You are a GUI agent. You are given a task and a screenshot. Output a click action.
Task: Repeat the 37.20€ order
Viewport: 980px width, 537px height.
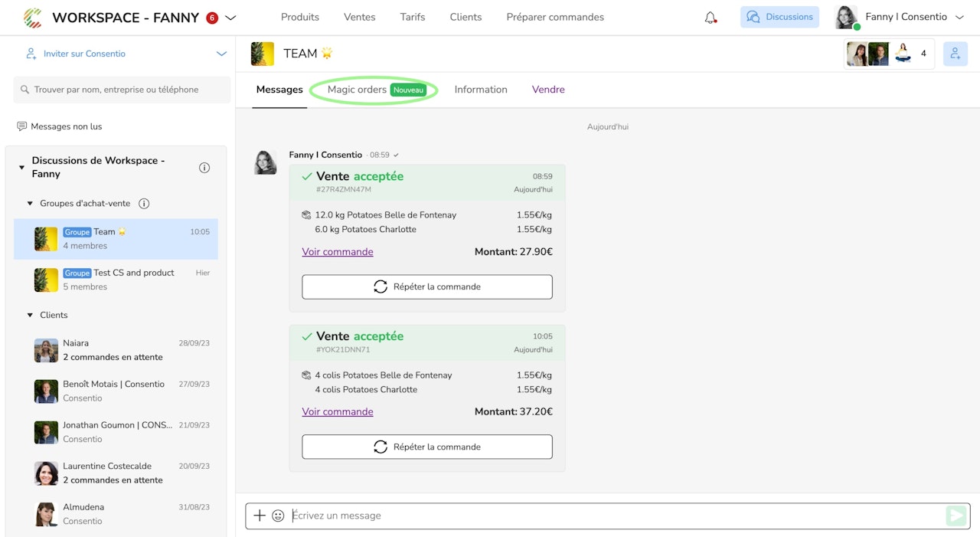427,447
